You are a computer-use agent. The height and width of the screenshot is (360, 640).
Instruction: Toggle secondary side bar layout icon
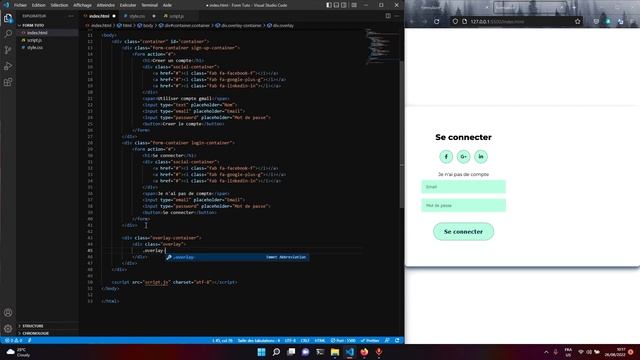pos(344,5)
